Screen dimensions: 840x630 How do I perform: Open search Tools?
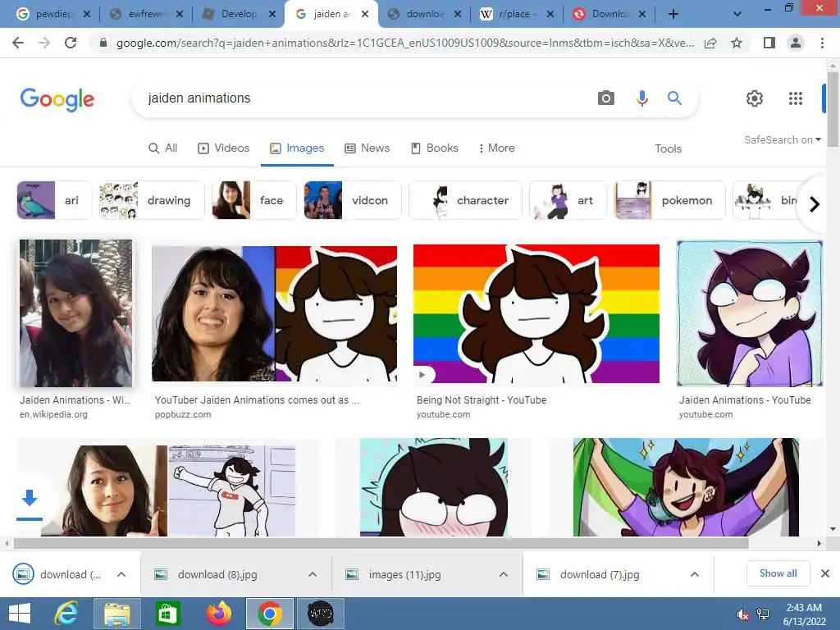click(668, 148)
